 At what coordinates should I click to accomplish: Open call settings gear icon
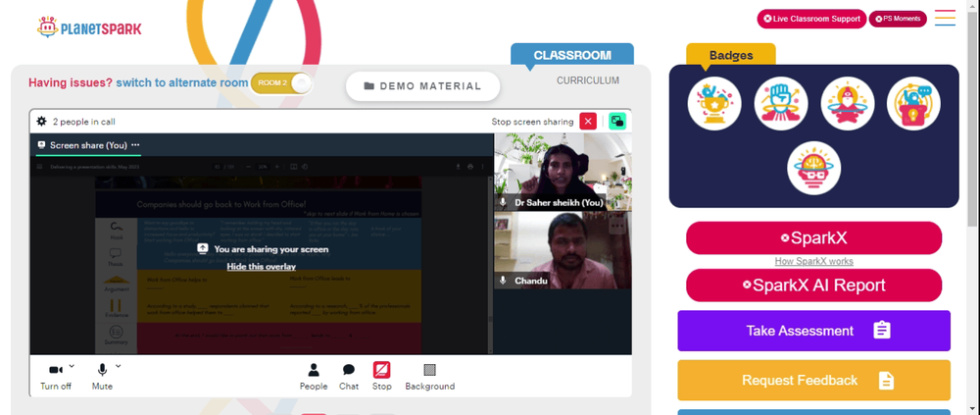[x=42, y=122]
